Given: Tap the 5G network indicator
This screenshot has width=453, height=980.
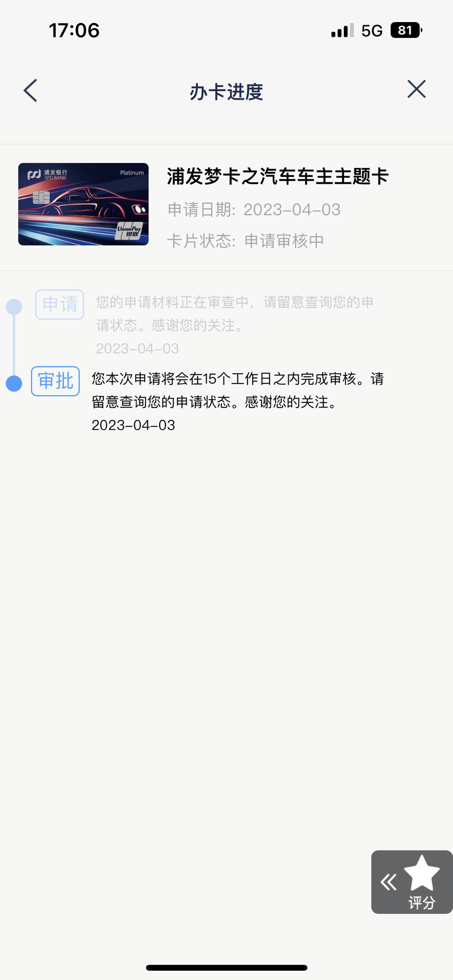Looking at the screenshot, I should click(x=372, y=31).
